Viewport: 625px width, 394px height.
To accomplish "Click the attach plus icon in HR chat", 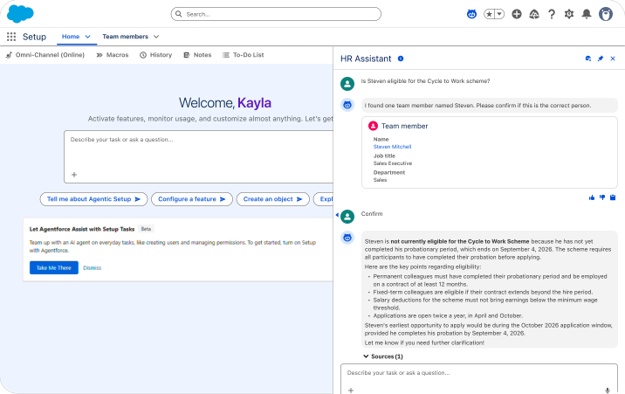I will click(351, 390).
